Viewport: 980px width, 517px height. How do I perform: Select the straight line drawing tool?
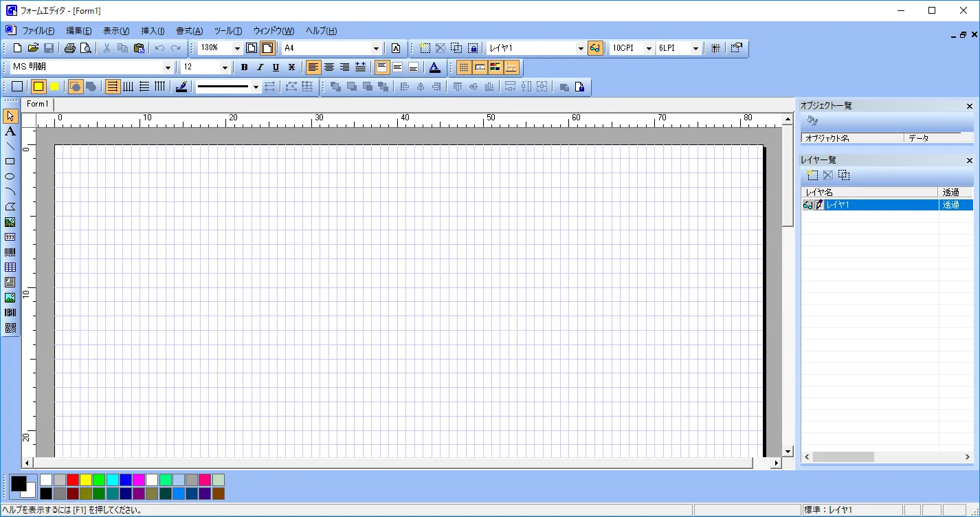point(10,146)
